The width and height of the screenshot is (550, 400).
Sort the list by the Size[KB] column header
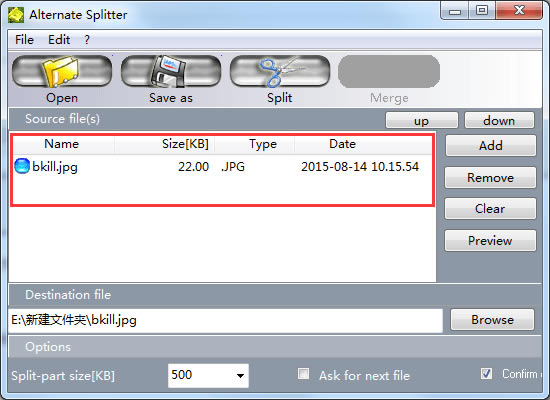(165, 144)
